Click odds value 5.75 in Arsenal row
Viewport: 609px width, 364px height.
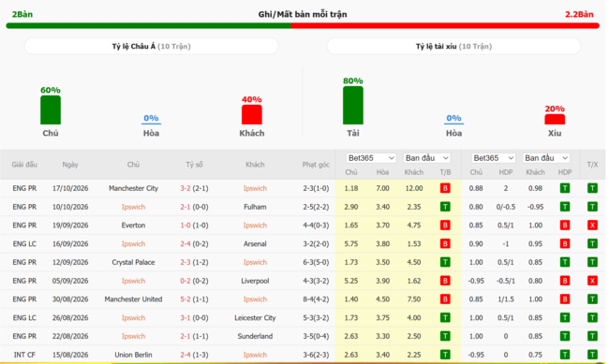[x=351, y=243]
